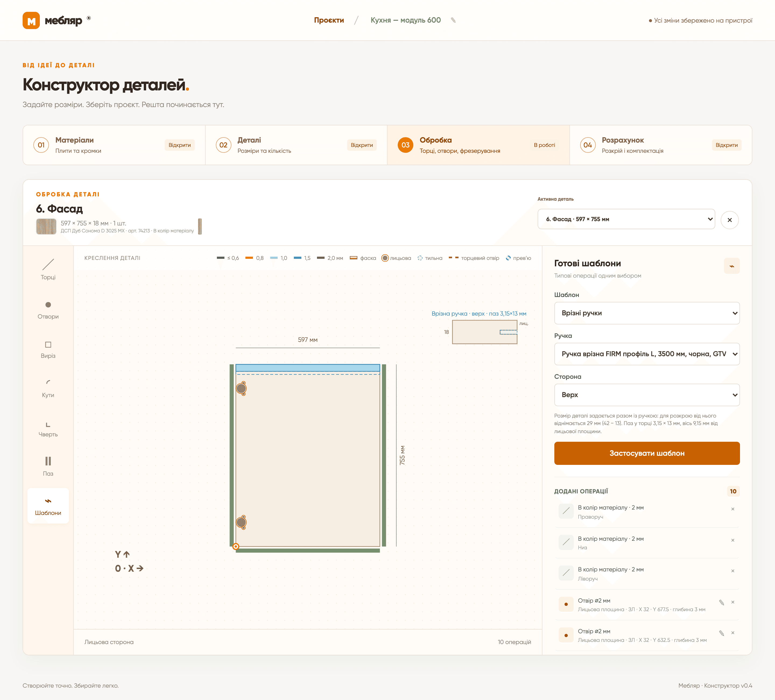Click the Дуб Сонома material swatch
This screenshot has height=700, width=775.
46,227
